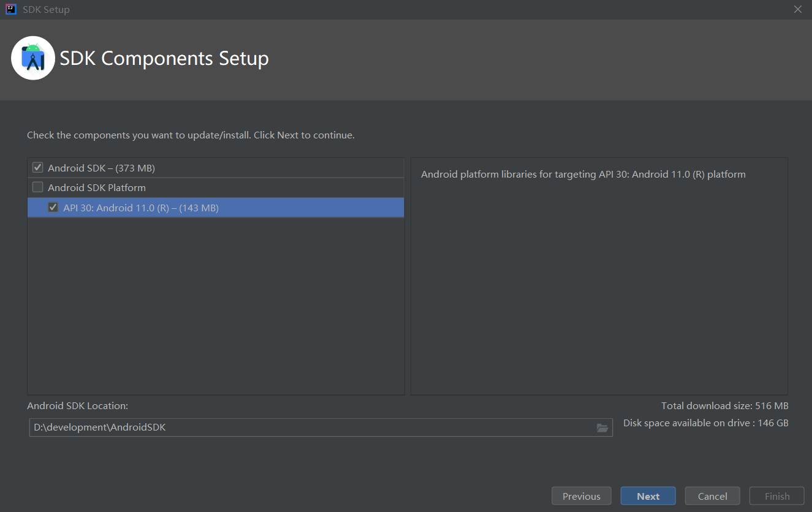Click the Android SDK Location: label
This screenshot has height=512, width=812.
[78, 406]
